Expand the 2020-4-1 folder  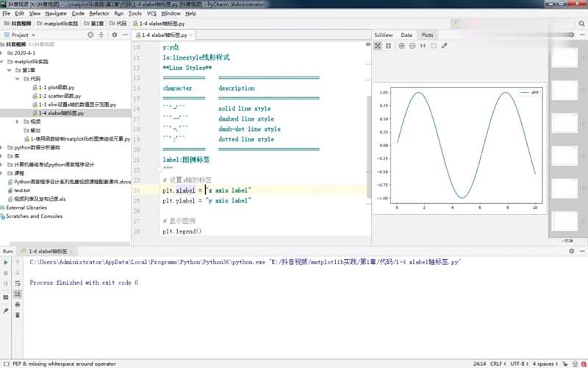(2, 53)
